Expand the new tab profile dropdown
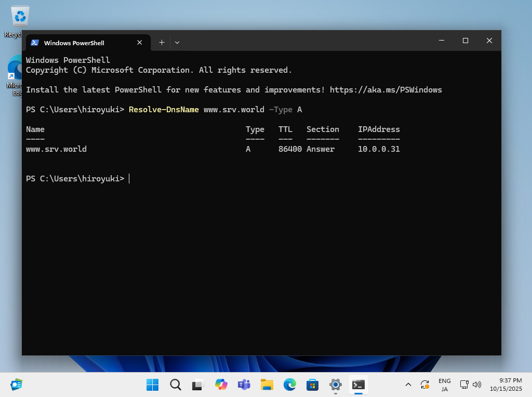Image resolution: width=532 pixels, height=397 pixels. click(x=177, y=42)
